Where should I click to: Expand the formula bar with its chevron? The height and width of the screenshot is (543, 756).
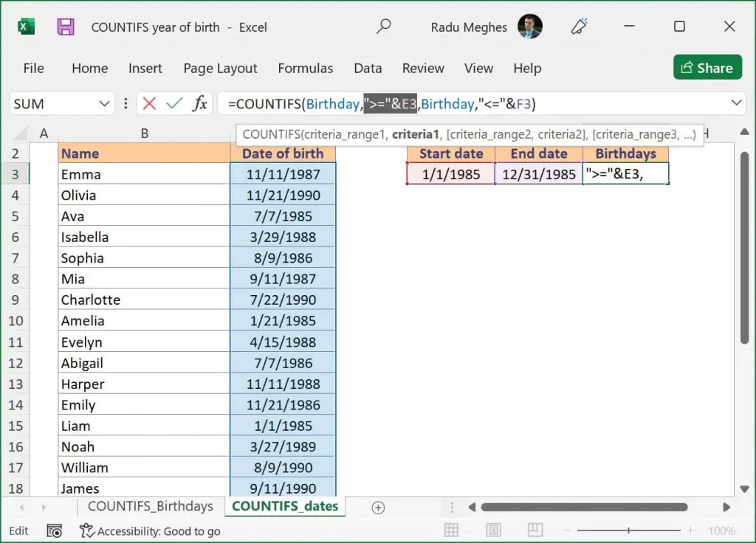pyautogui.click(x=737, y=103)
